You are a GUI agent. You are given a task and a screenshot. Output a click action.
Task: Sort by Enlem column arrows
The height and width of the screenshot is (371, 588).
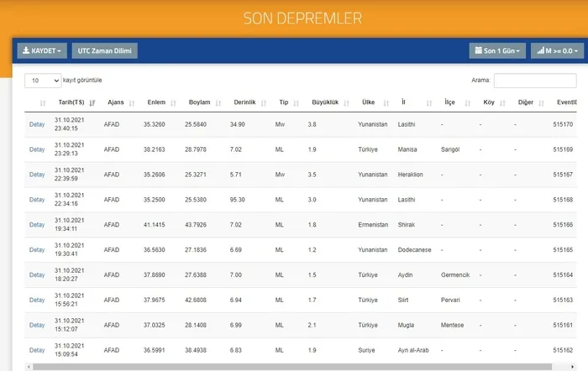point(174,103)
